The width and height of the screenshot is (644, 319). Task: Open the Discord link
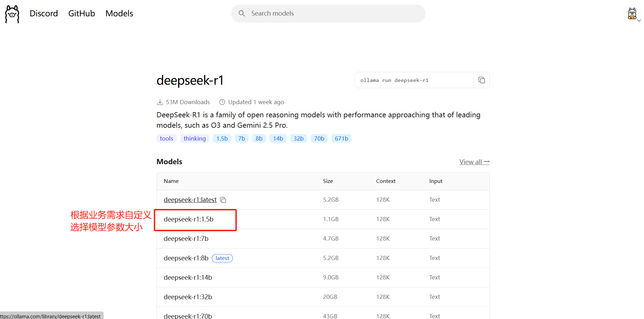[x=44, y=14]
